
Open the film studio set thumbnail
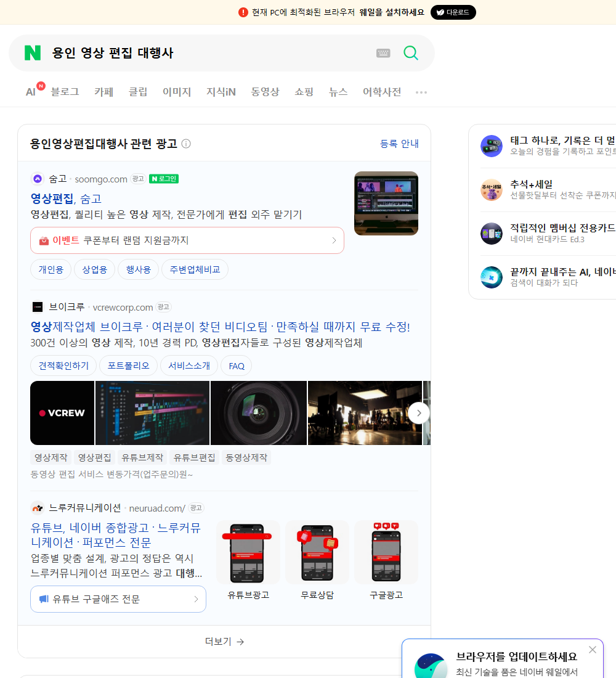[x=365, y=413]
